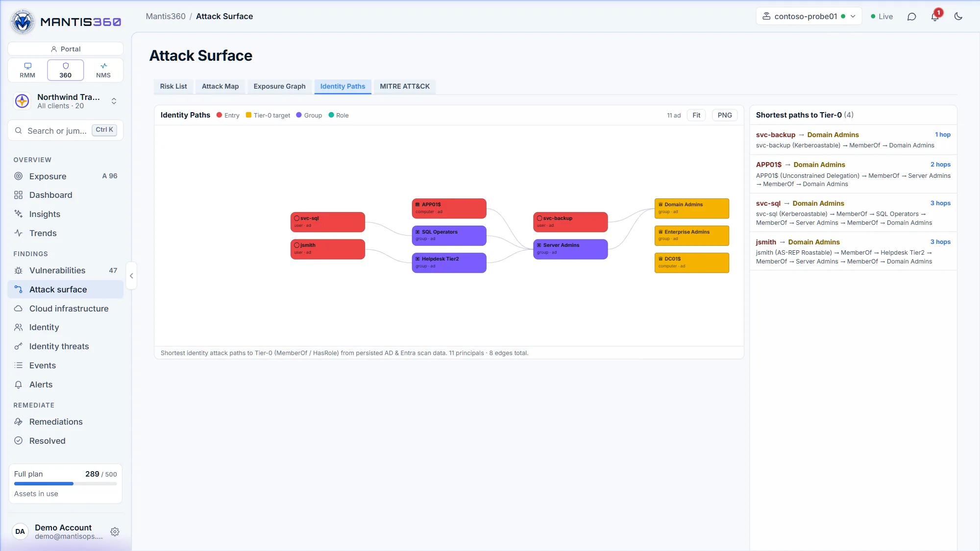Open jsmith to Domain Admins path
The width and height of the screenshot is (980, 551).
(853, 251)
